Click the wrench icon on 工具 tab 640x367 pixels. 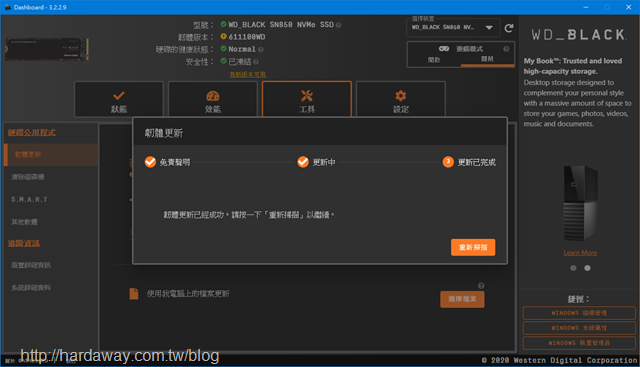tap(307, 96)
